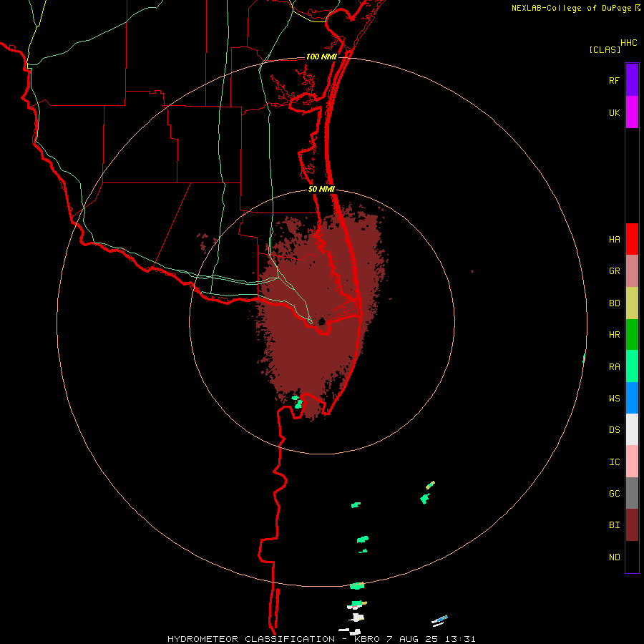The width and height of the screenshot is (644, 644).
Task: Select the 'IC' legend label
Action: click(x=614, y=462)
